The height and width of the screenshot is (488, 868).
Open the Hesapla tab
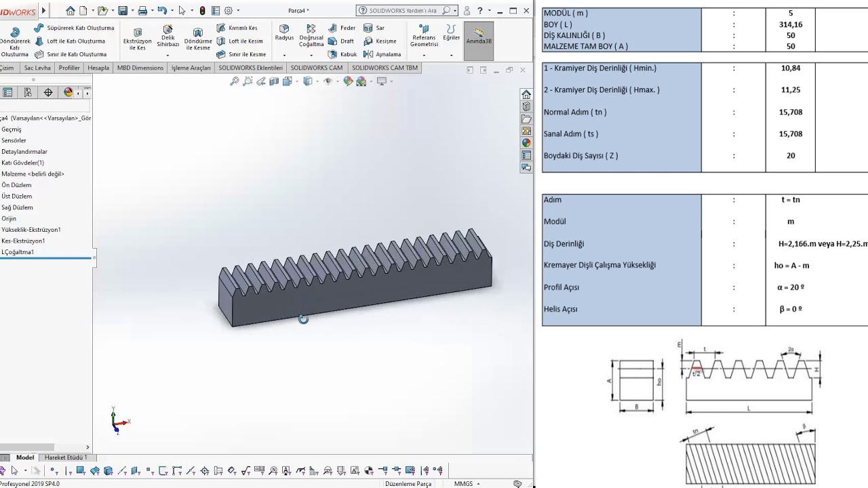pos(98,68)
